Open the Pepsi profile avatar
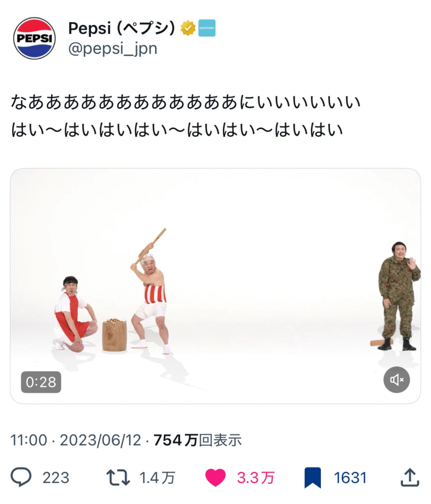This screenshot has width=431, height=504. (x=34, y=38)
